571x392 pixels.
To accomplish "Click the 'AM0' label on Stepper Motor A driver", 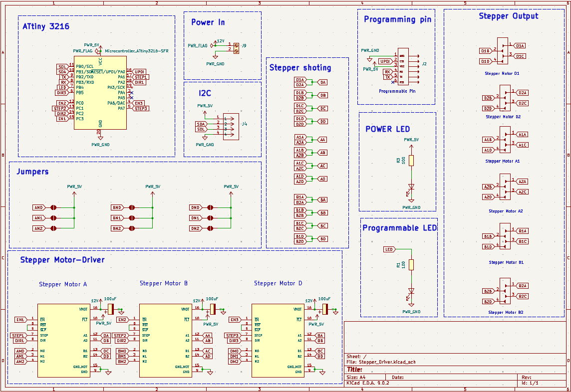I will 20,351.
